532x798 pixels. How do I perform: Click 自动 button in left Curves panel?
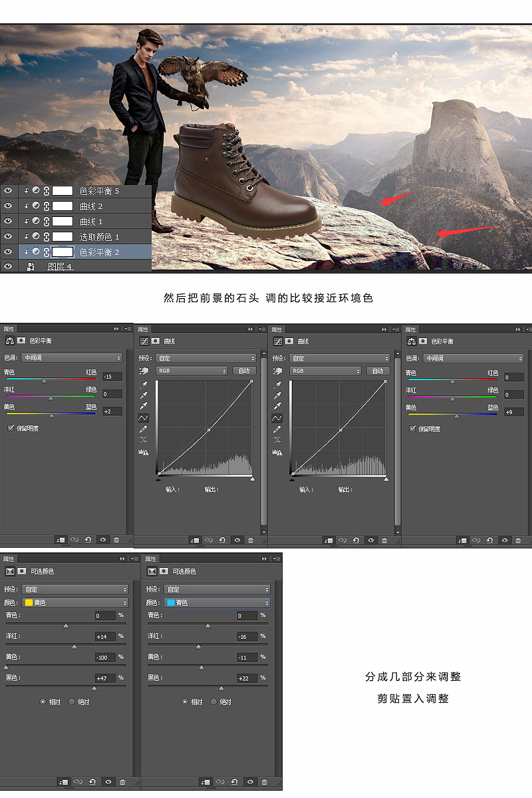tap(244, 371)
